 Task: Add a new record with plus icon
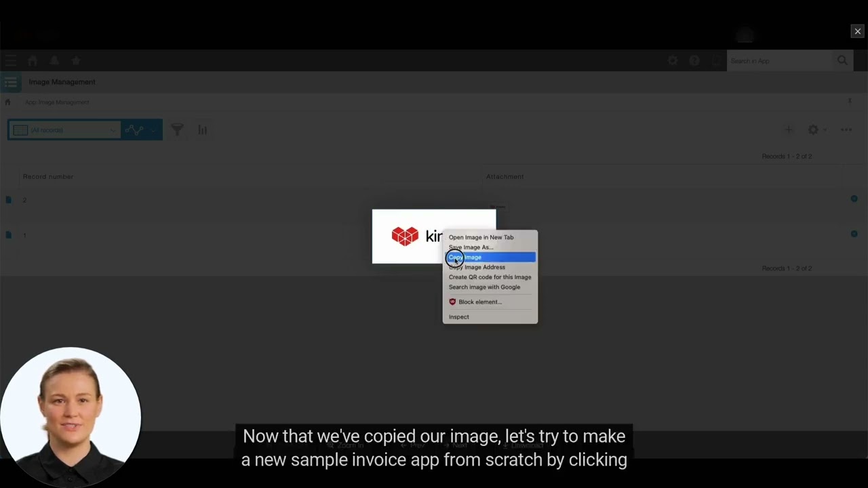pyautogui.click(x=789, y=129)
